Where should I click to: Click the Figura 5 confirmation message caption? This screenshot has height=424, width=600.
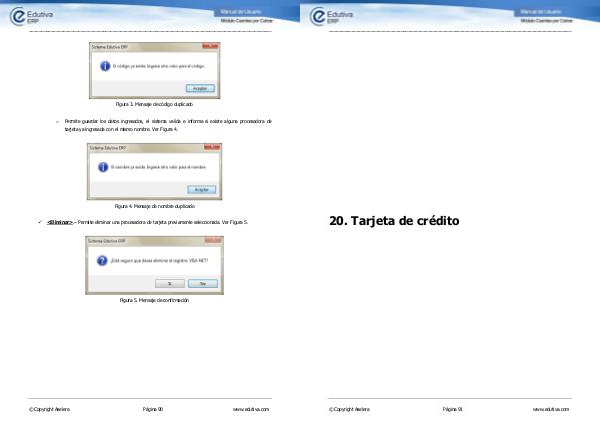(154, 300)
